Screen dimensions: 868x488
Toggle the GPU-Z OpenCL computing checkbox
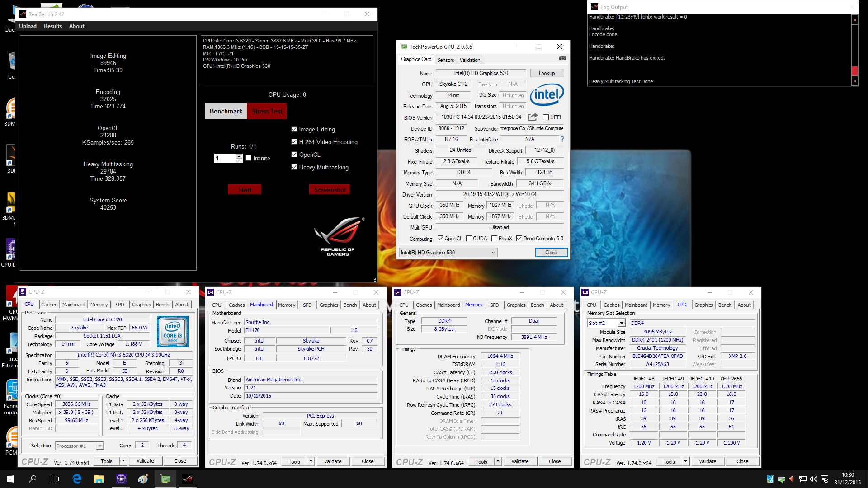click(x=440, y=239)
